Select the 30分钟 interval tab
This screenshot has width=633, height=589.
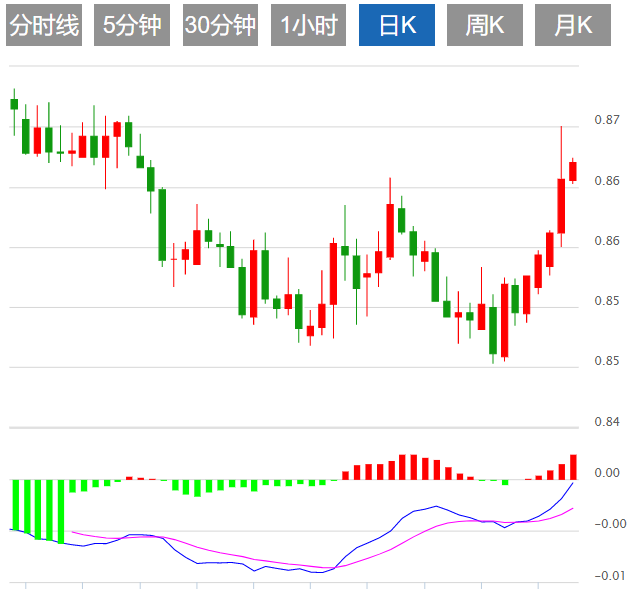pos(220,25)
